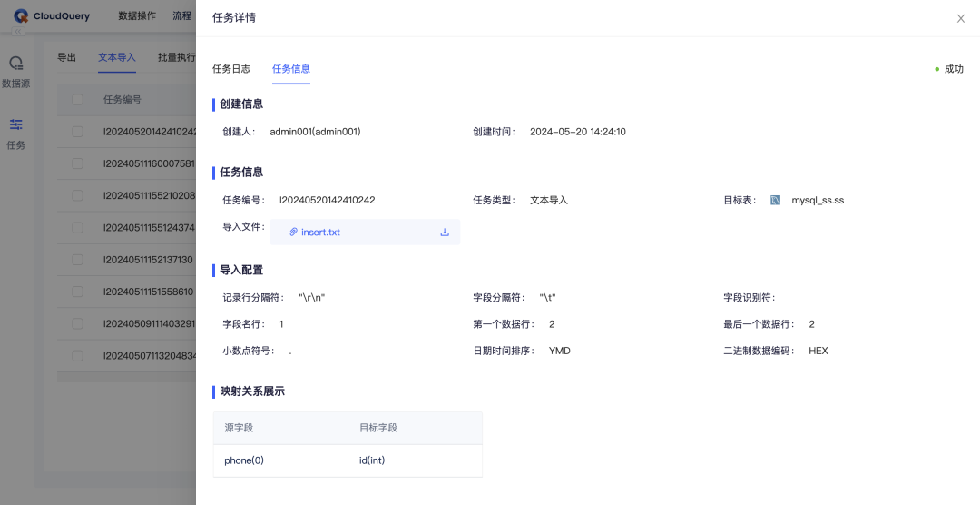Click the background list horizontal scrollbar
980x505 pixels.
(126, 377)
